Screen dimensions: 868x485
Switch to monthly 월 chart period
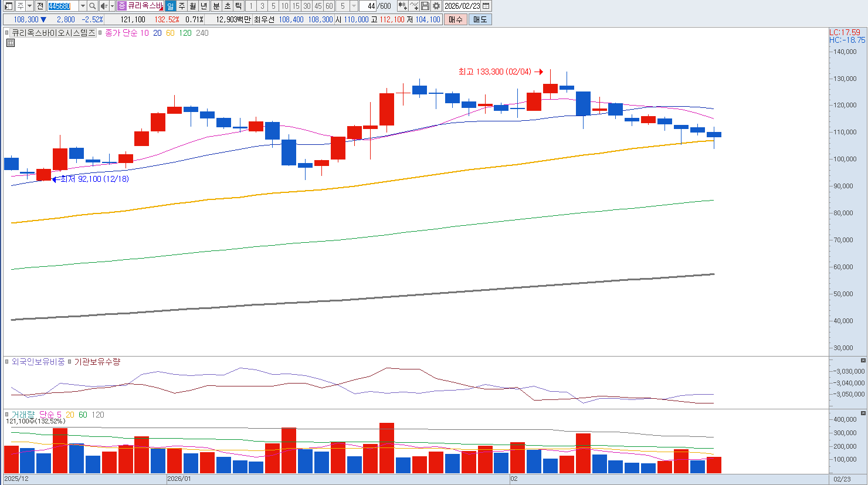[192, 6]
